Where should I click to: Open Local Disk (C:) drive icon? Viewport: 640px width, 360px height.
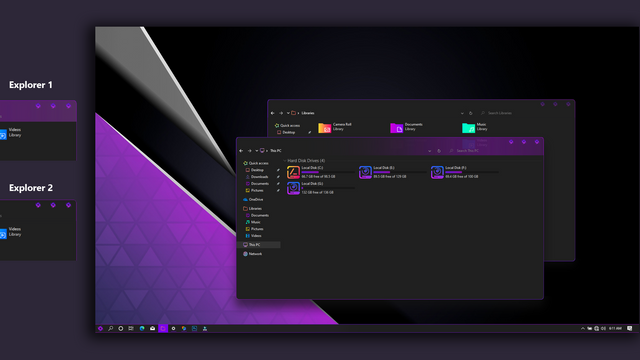tap(293, 172)
